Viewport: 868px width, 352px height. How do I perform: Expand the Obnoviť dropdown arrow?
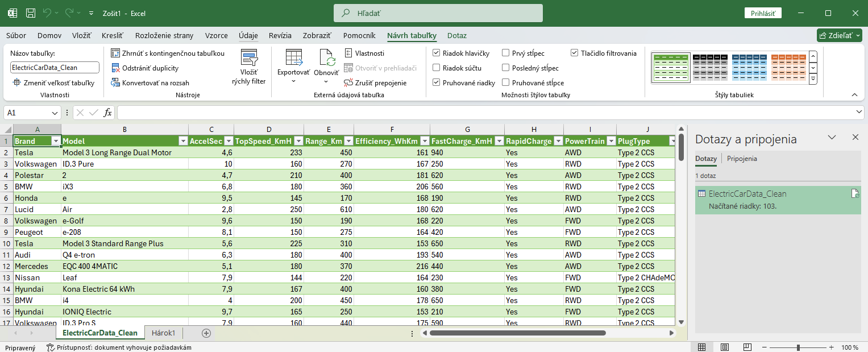pos(326,82)
